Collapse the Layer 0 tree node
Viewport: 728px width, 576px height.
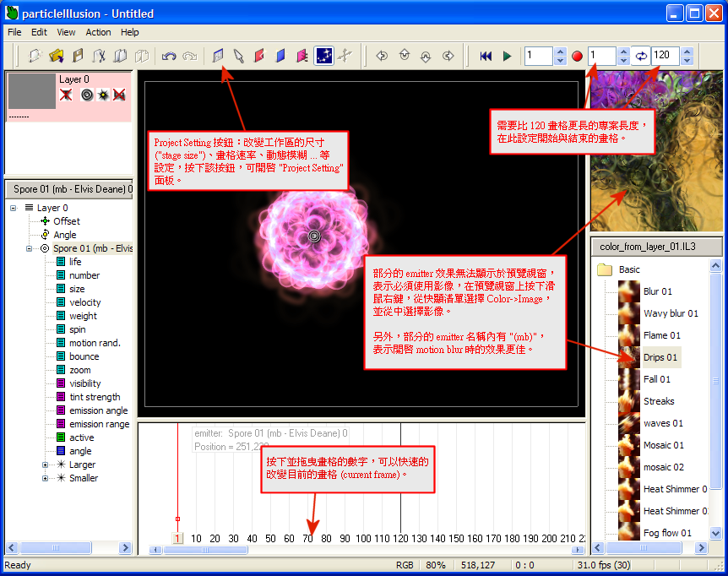point(15,208)
